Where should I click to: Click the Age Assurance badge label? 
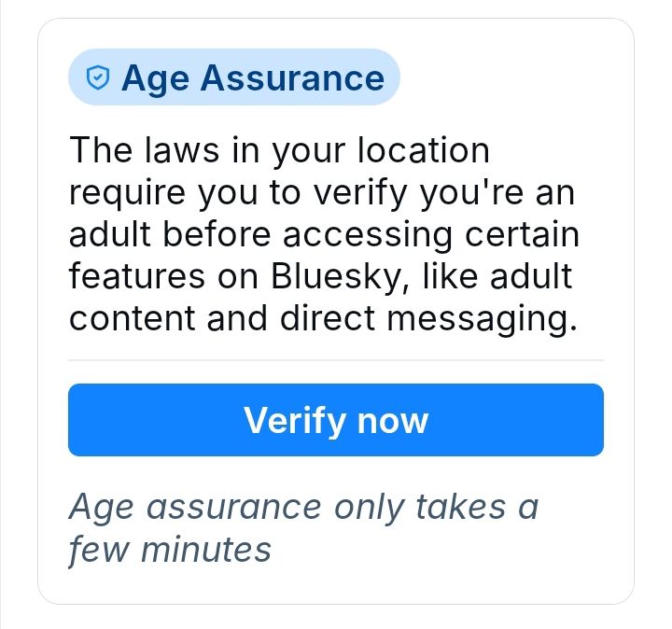tap(252, 77)
